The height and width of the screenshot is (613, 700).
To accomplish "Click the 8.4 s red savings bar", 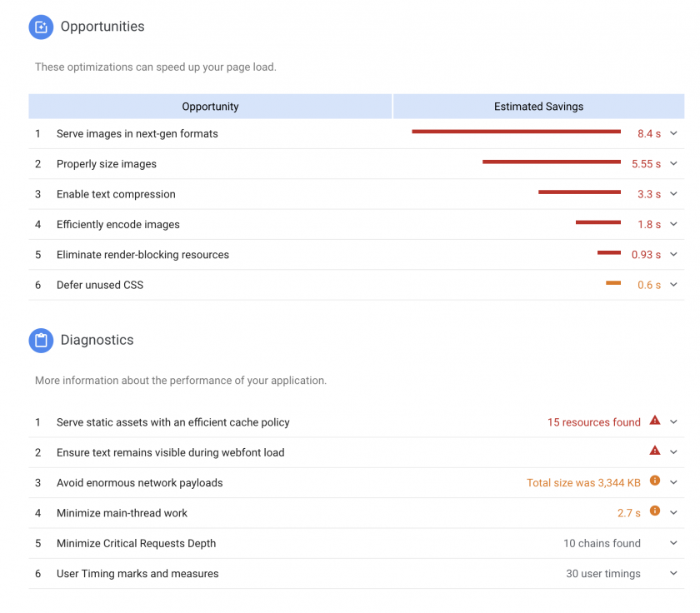I will 516,132.
